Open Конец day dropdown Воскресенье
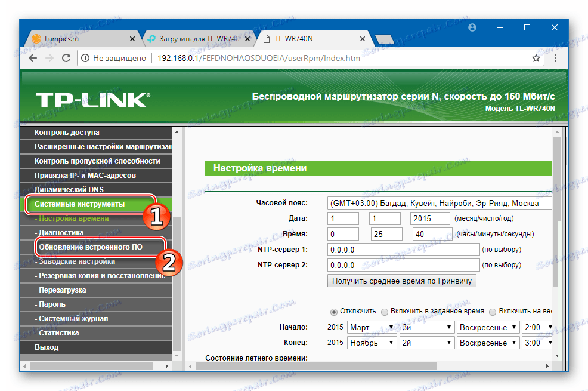Screen dimensions: 588x391 click(x=488, y=343)
